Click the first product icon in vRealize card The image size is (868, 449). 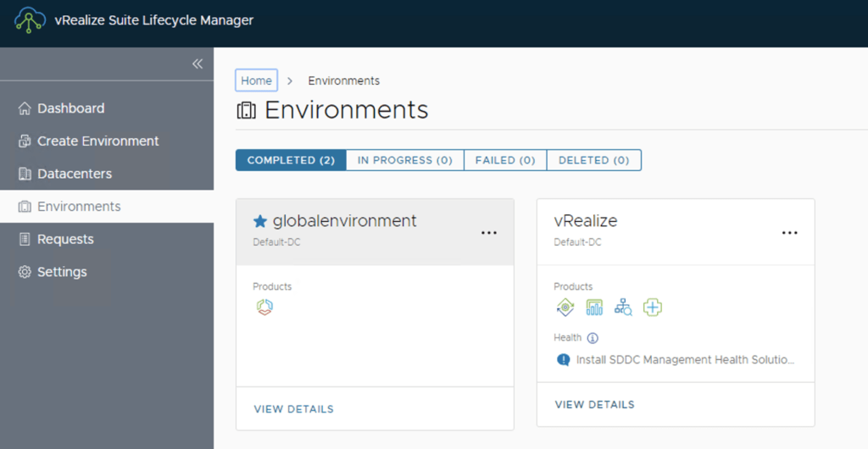click(565, 308)
